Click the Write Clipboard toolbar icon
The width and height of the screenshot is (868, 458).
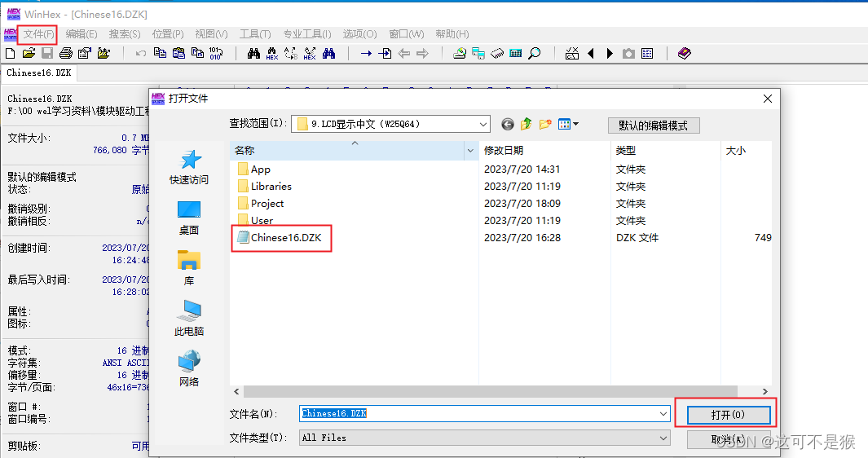197,53
